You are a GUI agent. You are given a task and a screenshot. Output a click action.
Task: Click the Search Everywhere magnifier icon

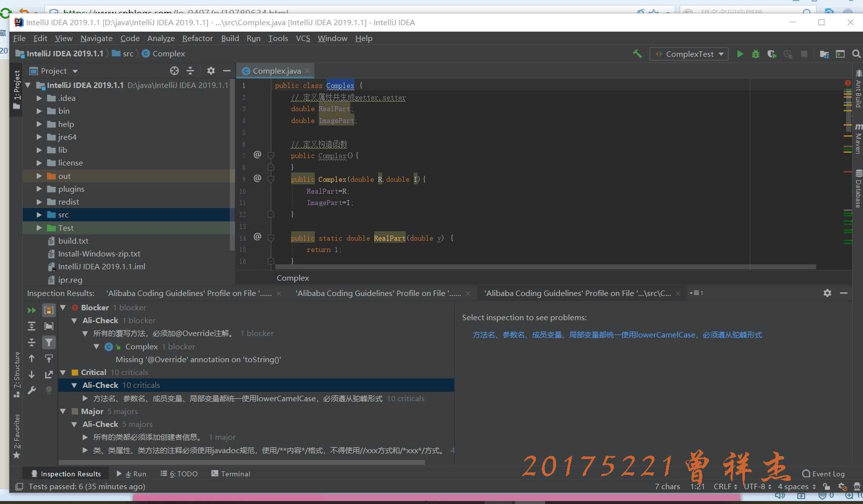point(856,54)
